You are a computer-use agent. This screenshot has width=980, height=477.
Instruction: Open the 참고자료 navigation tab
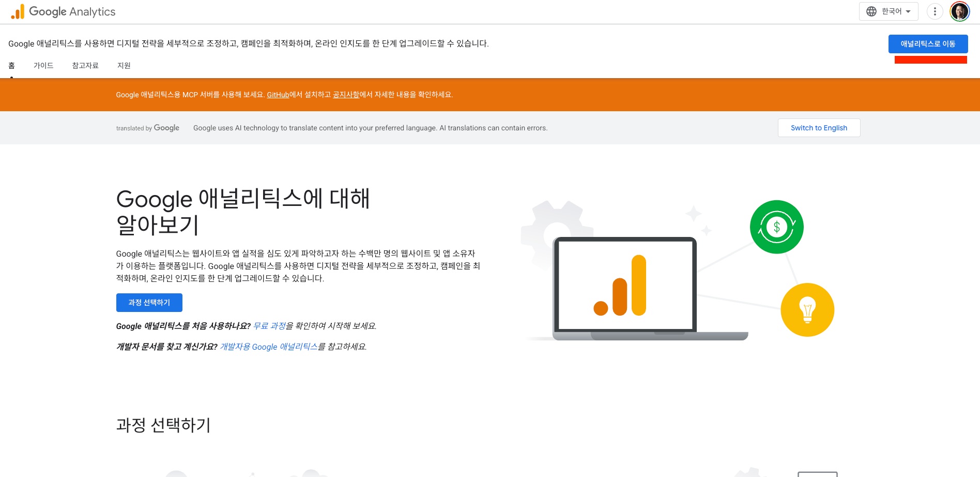point(85,66)
